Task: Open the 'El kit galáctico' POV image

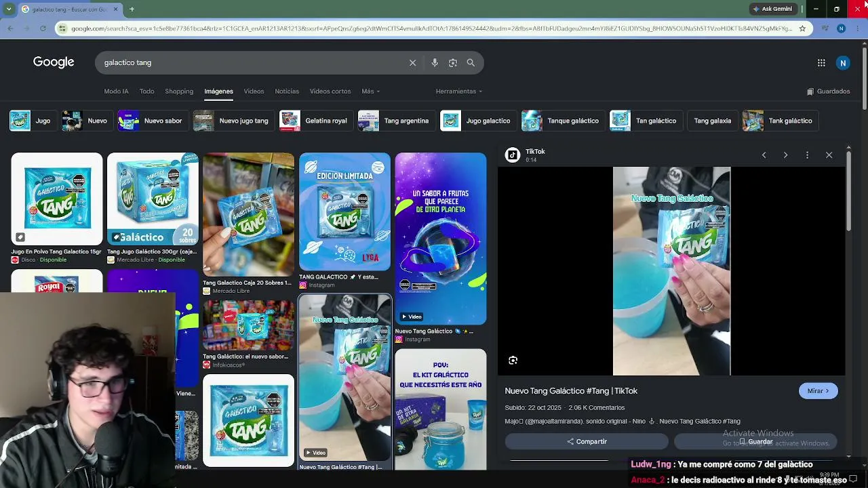Action: pyautogui.click(x=441, y=409)
